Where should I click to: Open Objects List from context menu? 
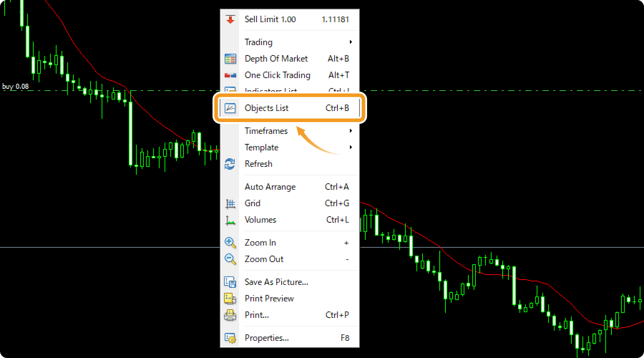290,108
